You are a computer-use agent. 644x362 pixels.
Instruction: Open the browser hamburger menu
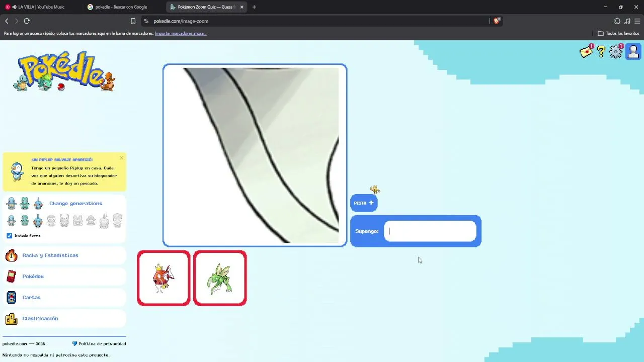tap(637, 21)
